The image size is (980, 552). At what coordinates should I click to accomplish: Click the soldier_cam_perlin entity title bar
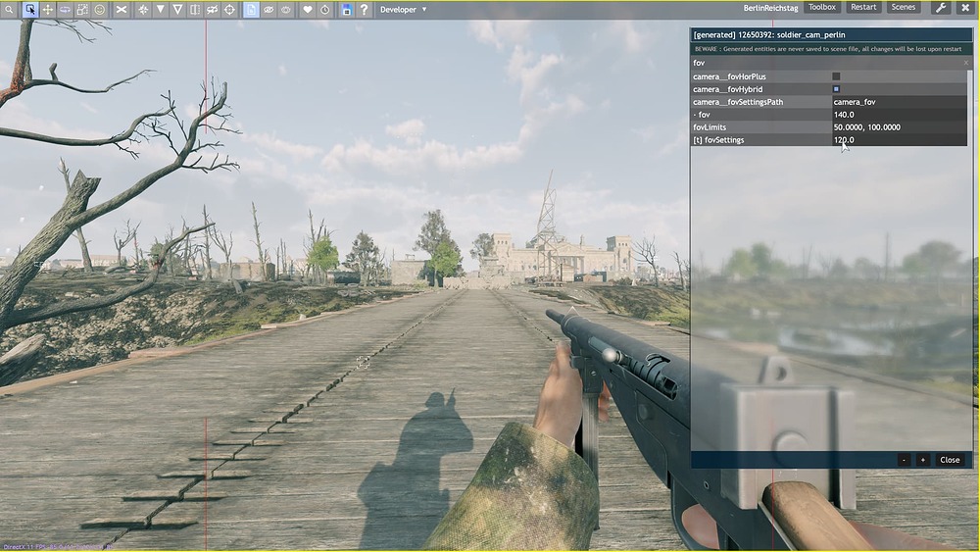(831, 35)
